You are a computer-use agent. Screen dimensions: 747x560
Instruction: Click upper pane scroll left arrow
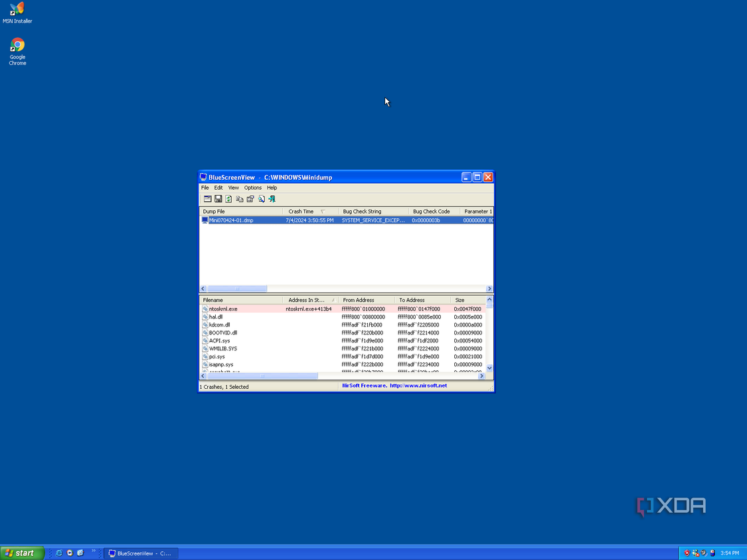point(203,289)
